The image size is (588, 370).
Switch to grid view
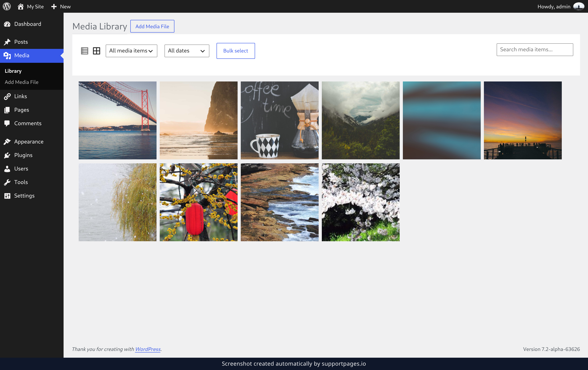97,51
